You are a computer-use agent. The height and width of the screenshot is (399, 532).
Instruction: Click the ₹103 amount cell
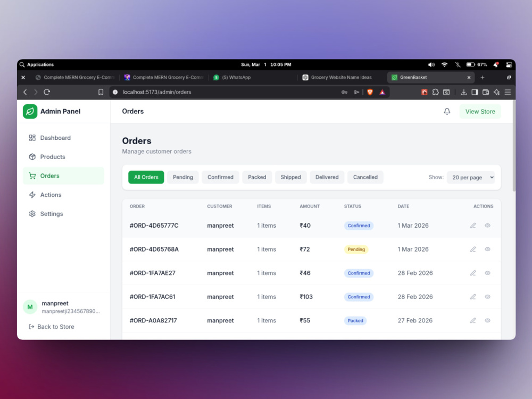[306, 297]
